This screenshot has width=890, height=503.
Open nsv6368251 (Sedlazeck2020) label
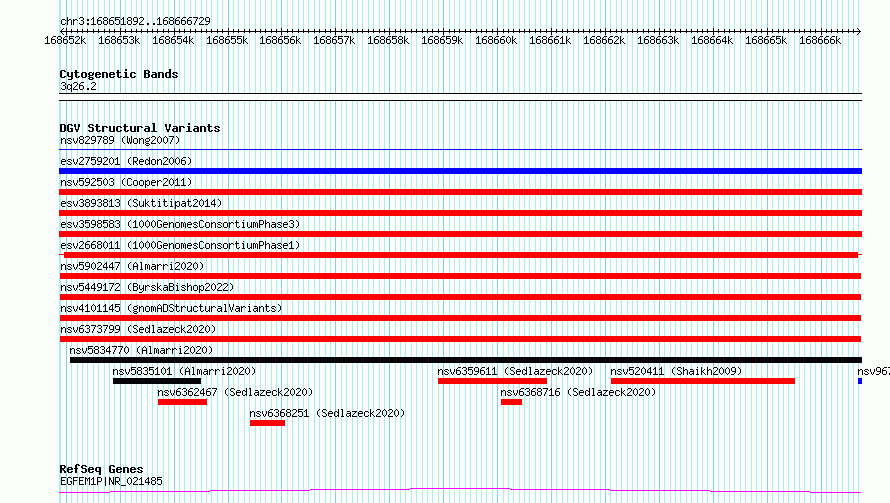click(x=328, y=413)
